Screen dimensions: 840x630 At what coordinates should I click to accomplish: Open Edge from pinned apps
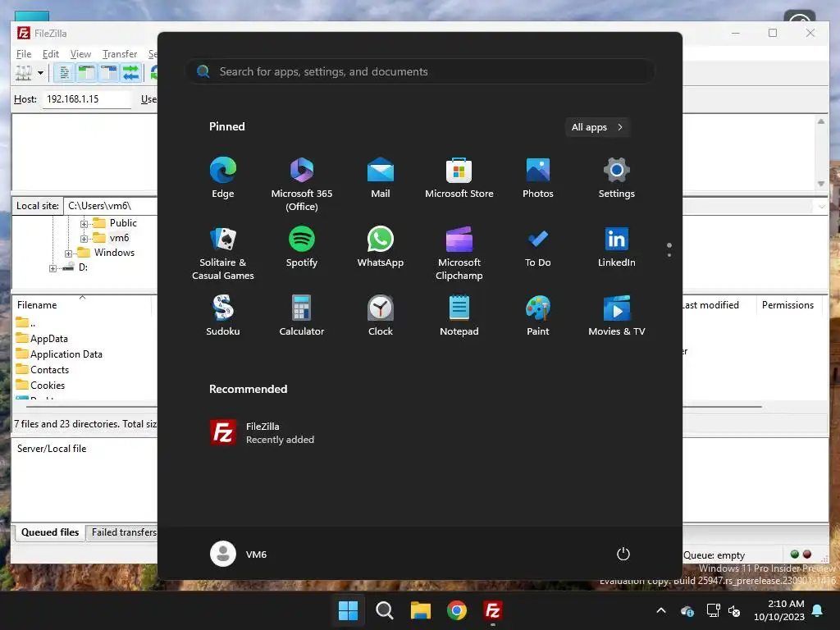(223, 178)
